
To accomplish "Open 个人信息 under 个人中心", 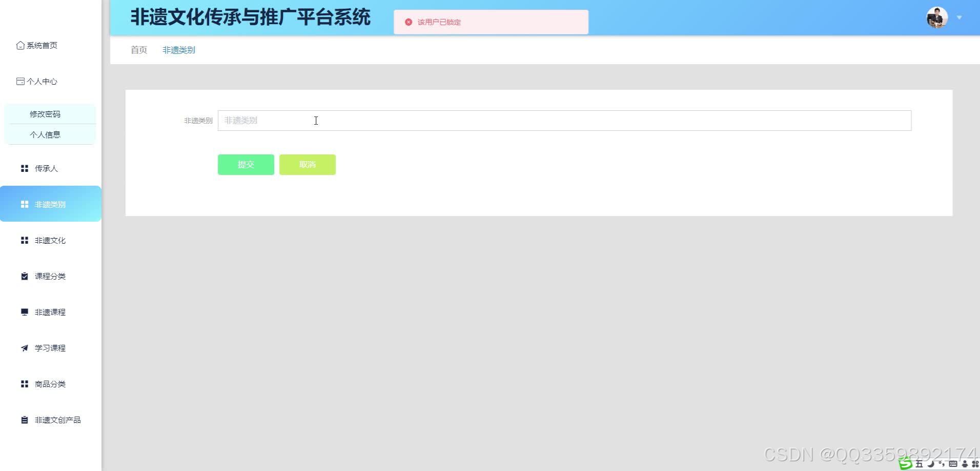I will tap(45, 134).
